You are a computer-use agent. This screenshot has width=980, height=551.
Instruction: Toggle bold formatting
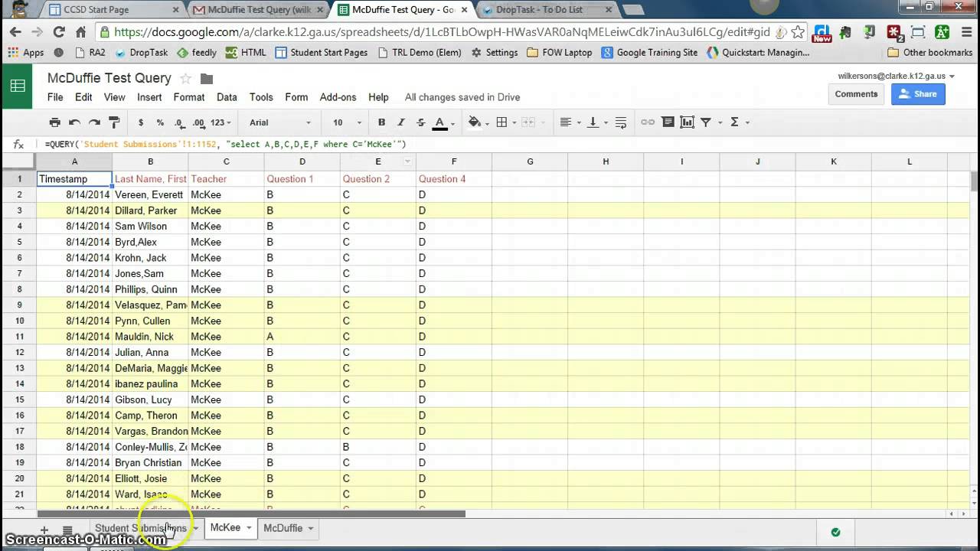point(381,122)
